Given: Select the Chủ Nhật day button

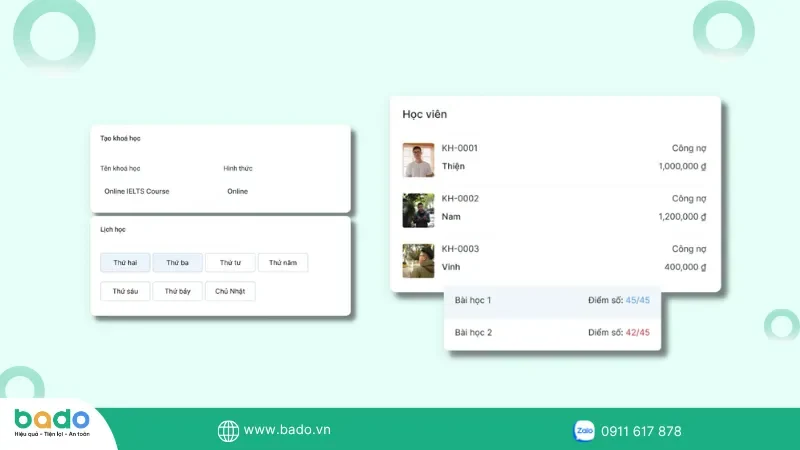Looking at the screenshot, I should click(230, 291).
